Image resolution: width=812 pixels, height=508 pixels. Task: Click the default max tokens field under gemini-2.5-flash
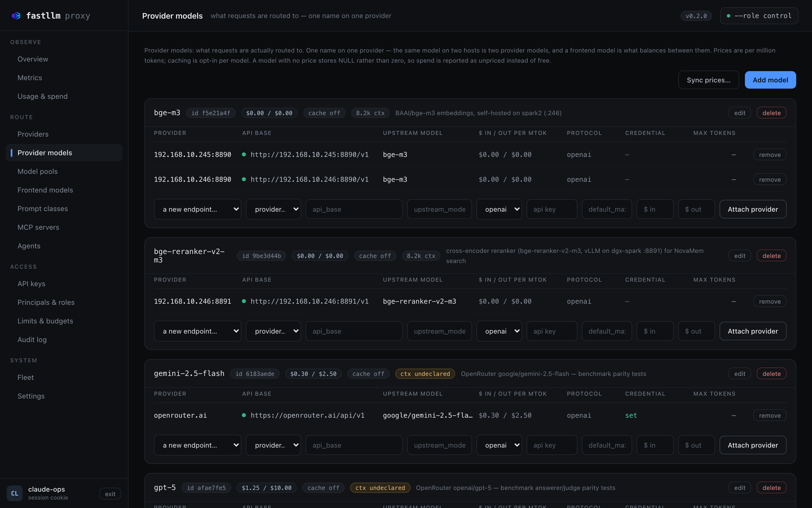click(607, 445)
